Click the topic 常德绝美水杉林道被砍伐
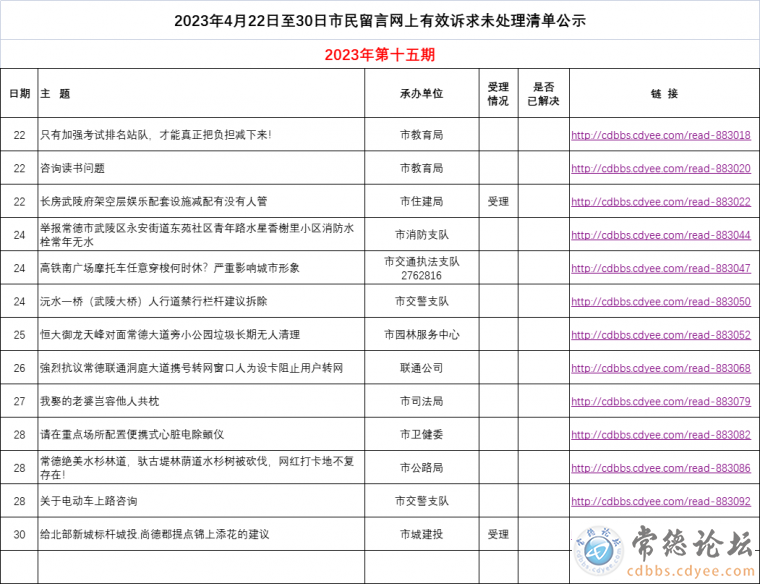This screenshot has height=584, width=760. point(197,468)
